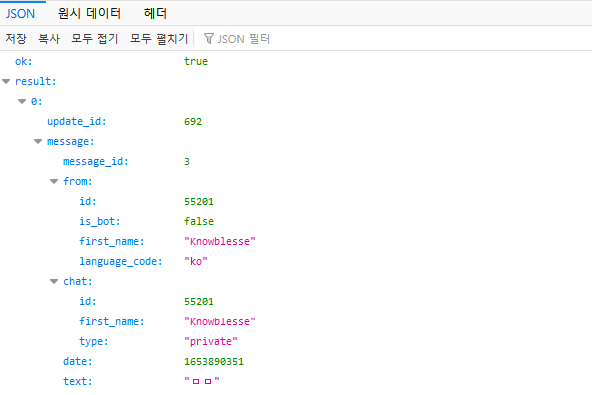This screenshot has height=395, width=592.
Task: Select the language_code key
Action: [x=121, y=262]
